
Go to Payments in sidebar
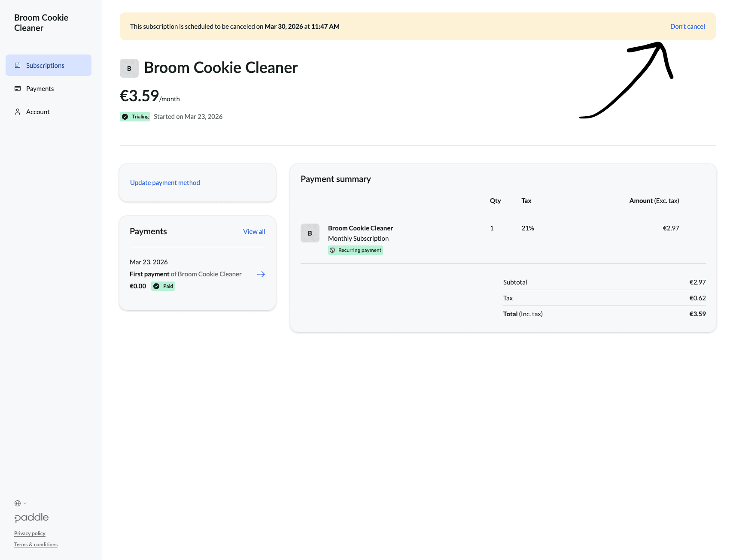click(40, 88)
